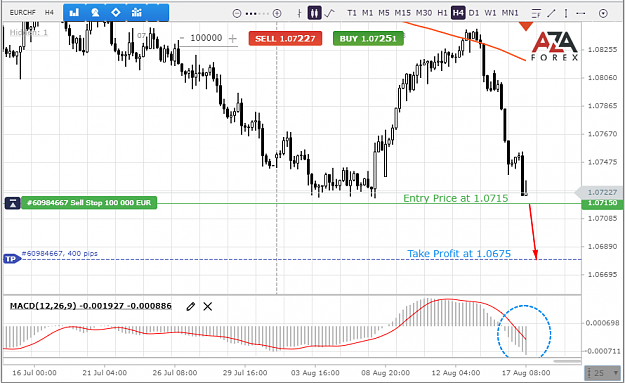Click the AZA Forex logo
This screenshot has width=625, height=383.
coord(555,46)
